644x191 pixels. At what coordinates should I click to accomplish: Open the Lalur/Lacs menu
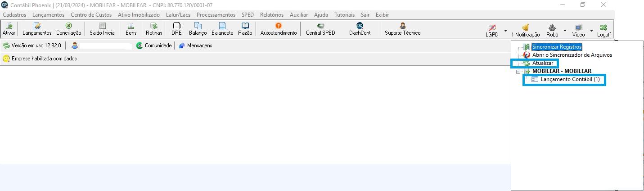(x=179, y=15)
